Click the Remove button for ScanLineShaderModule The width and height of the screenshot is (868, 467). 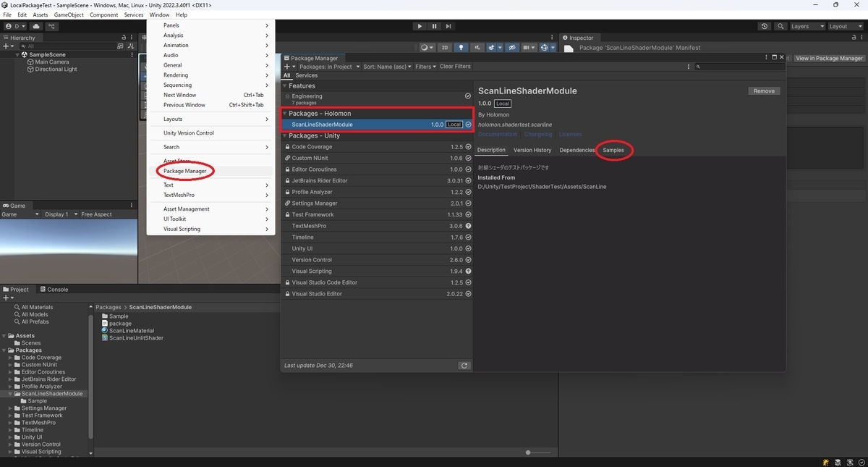click(x=765, y=91)
